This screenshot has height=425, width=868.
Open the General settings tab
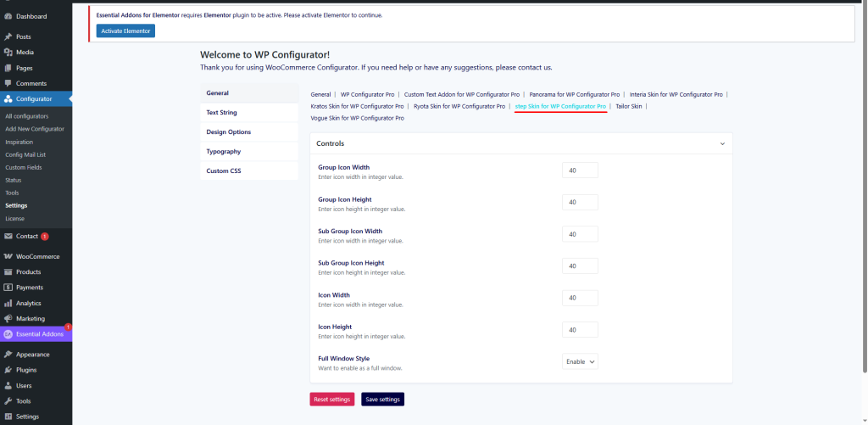(249, 93)
